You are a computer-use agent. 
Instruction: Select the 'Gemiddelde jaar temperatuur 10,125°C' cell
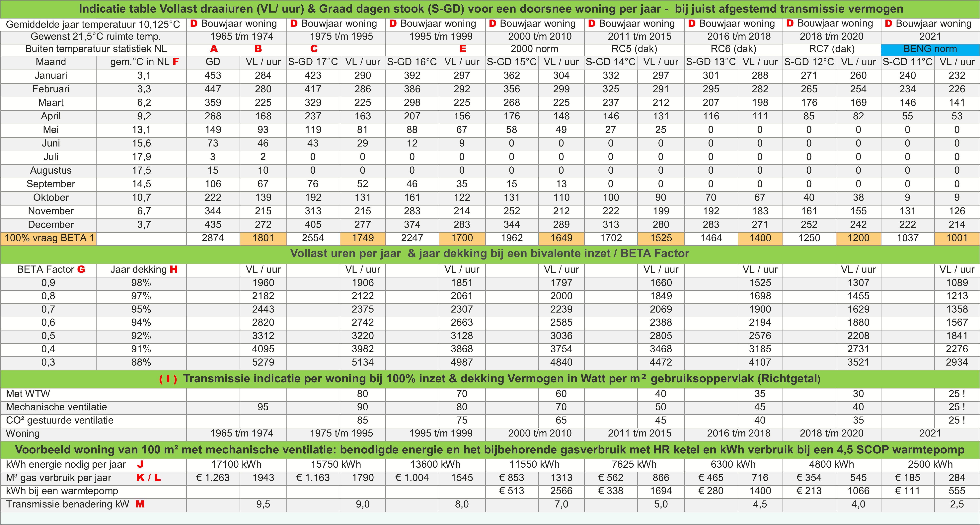point(93,24)
